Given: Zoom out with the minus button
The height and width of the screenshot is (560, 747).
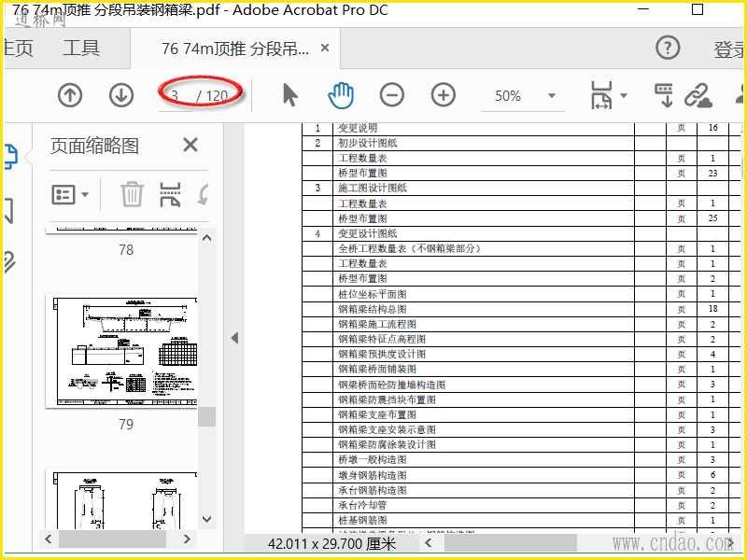Looking at the screenshot, I should [392, 95].
